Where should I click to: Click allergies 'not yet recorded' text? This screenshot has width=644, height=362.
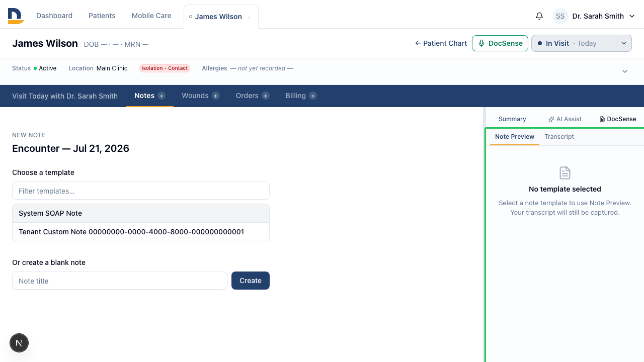(262, 68)
